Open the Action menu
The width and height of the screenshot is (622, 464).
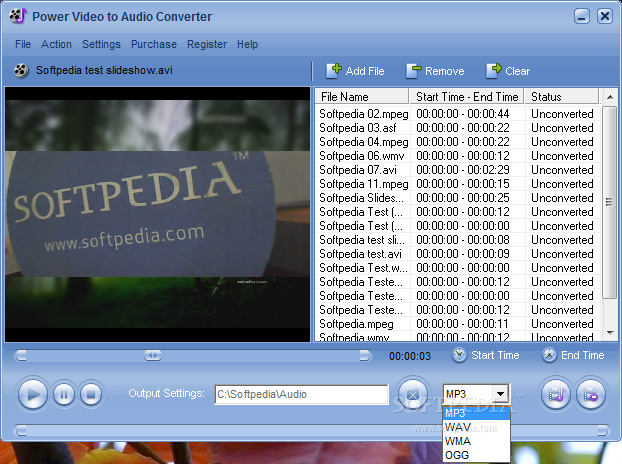click(x=56, y=44)
